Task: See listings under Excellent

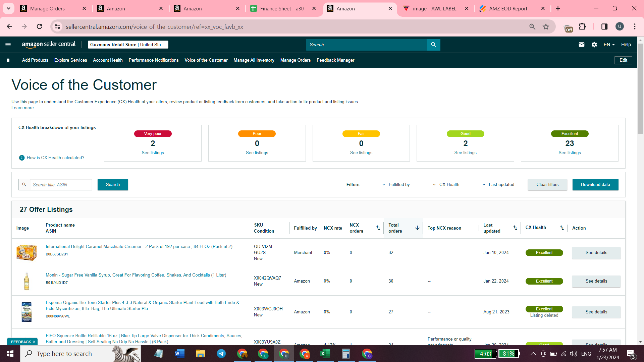Action: [570, 153]
